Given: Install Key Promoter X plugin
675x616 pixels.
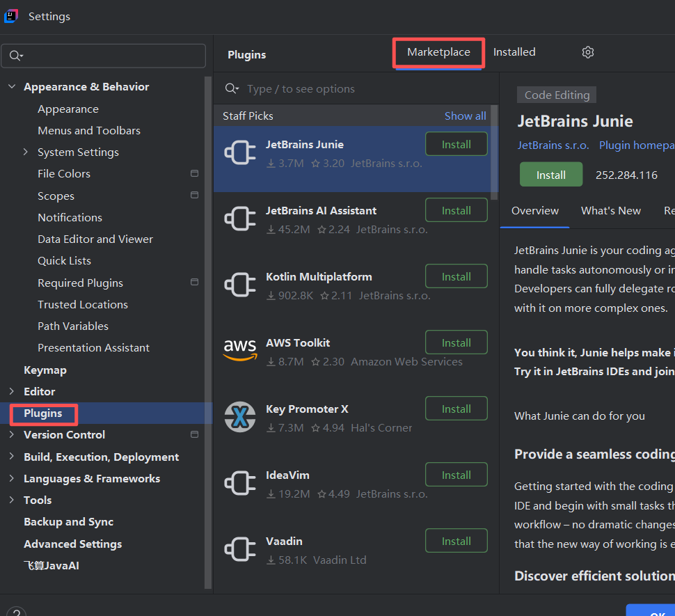Looking at the screenshot, I should [x=456, y=409].
